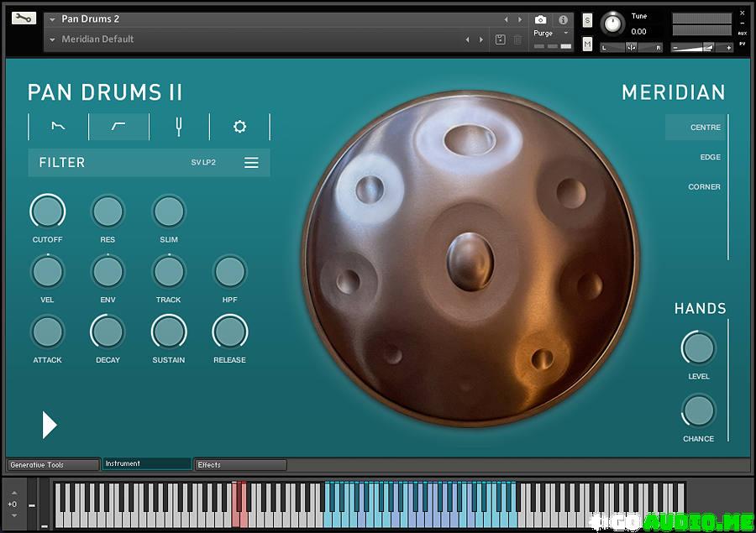Shift keyboard octave down arrow

pos(14,515)
